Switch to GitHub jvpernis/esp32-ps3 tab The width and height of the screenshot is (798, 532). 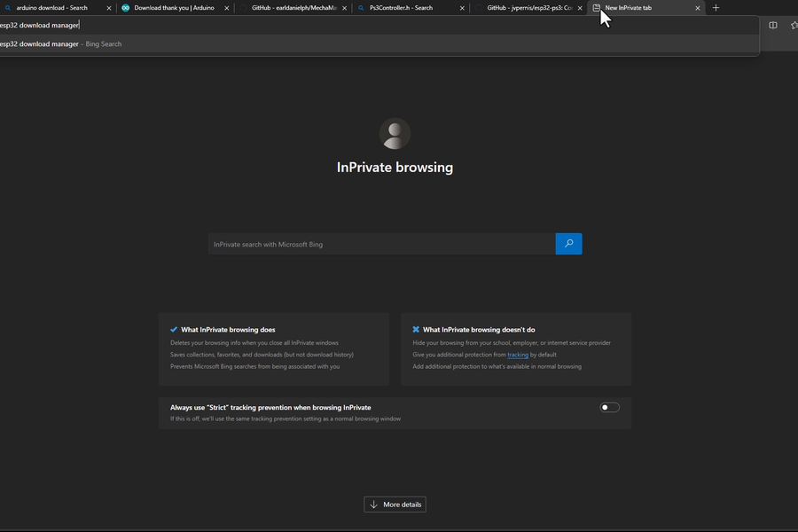click(x=528, y=8)
